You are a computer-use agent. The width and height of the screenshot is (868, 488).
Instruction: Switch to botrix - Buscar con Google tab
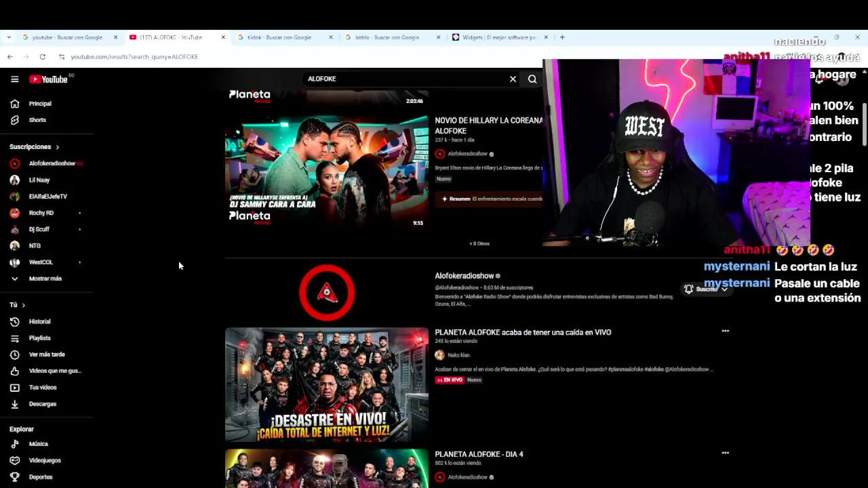click(x=388, y=37)
